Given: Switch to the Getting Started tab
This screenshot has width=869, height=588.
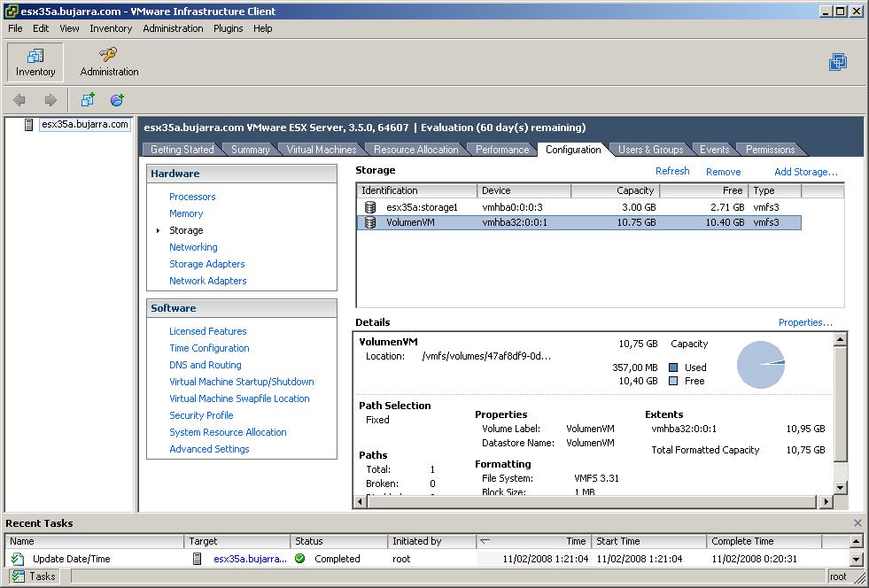Looking at the screenshot, I should (x=182, y=150).
